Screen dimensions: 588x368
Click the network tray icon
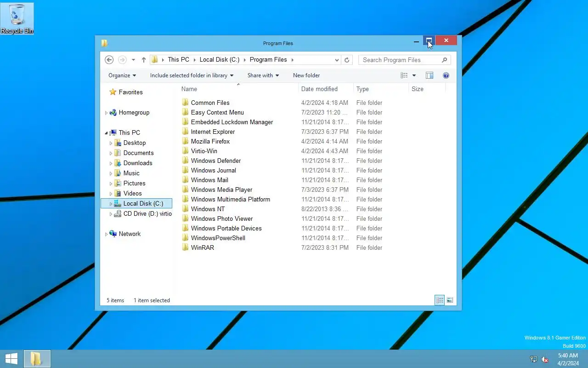tap(533, 359)
